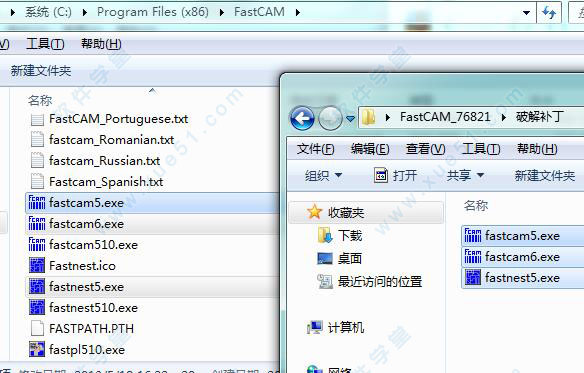This screenshot has height=373, width=584.
Task: Click the Fastcam_Spanish.txt file icon
Action: (x=37, y=182)
